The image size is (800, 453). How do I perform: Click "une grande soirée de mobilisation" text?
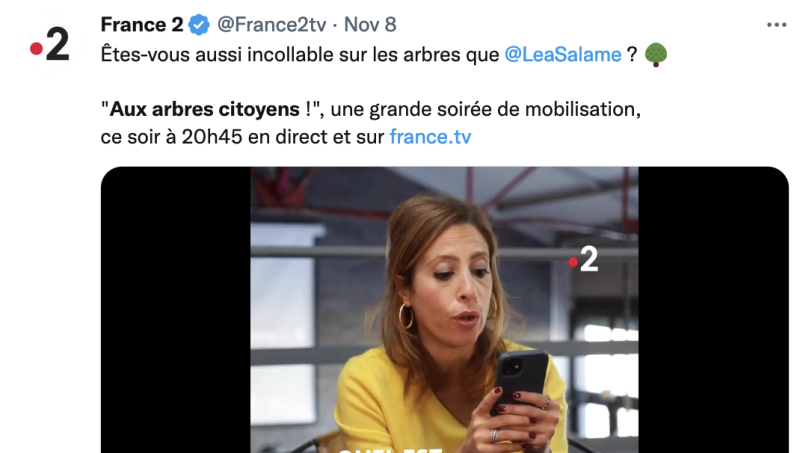point(483,109)
